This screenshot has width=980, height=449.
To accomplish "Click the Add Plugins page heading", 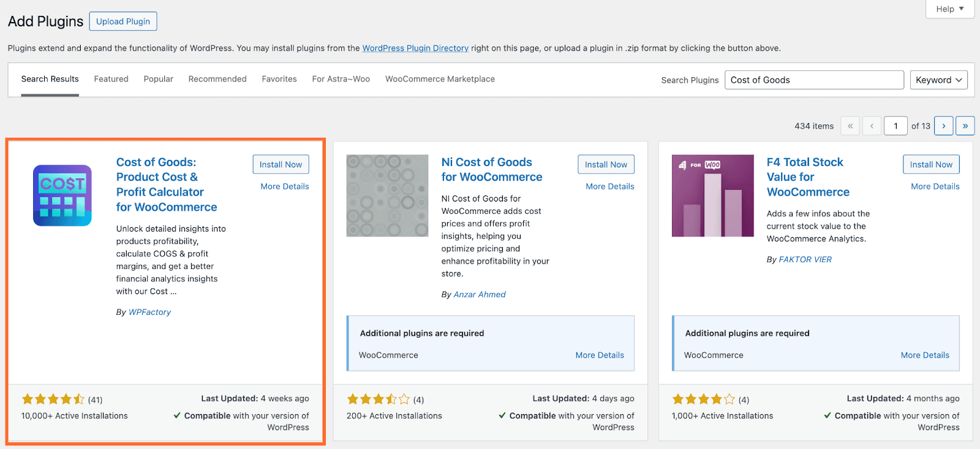I will coord(45,21).
